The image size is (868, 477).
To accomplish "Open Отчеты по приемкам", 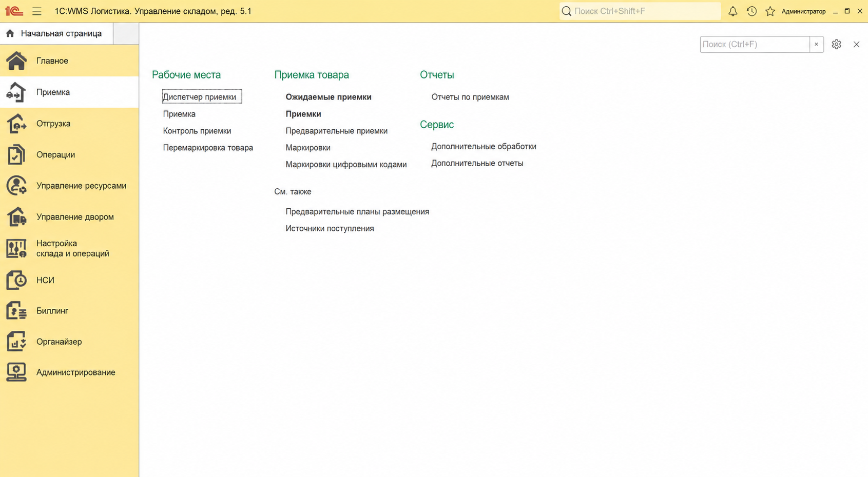I will click(470, 97).
